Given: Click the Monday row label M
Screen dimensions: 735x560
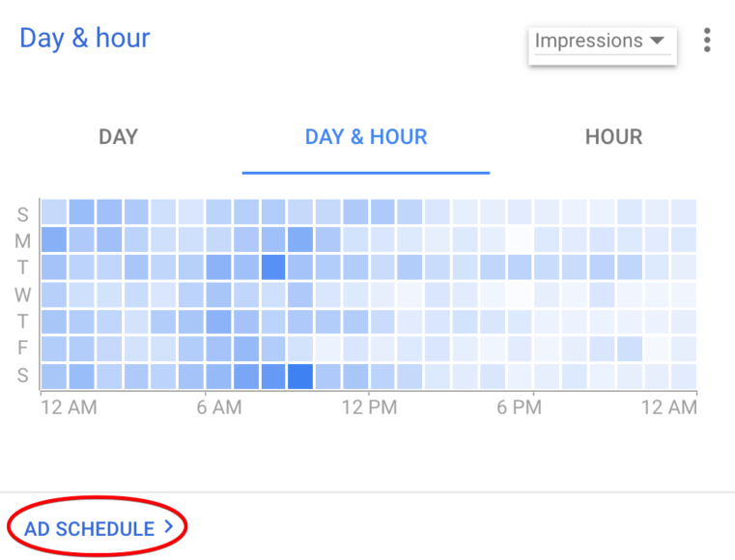Looking at the screenshot, I should (x=22, y=240).
